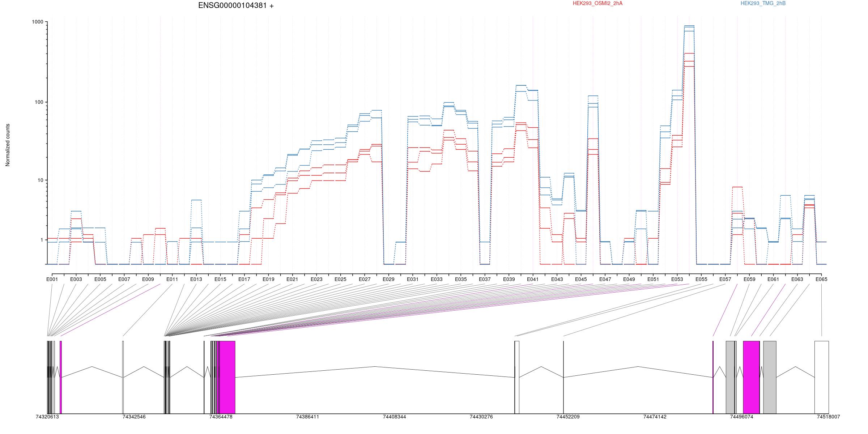This screenshot has width=868, height=434.
Task: Click exon label E031
Action: click(x=413, y=279)
